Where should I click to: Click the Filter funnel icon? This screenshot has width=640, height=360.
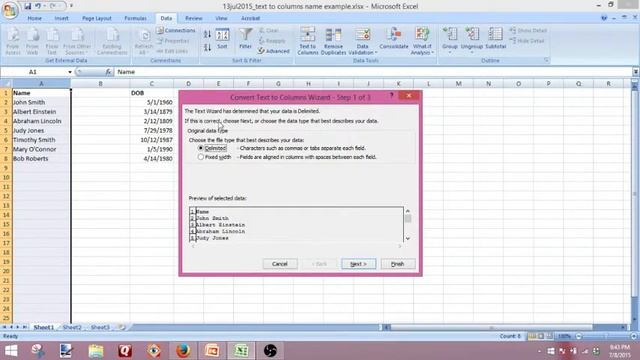[x=245, y=38]
